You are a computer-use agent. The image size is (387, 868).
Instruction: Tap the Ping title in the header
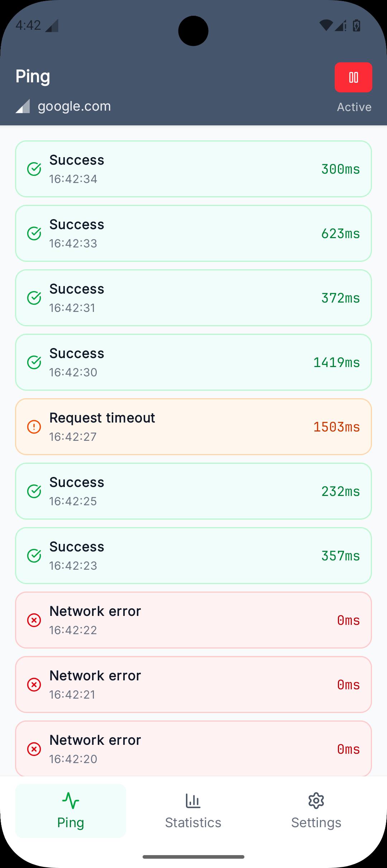tap(33, 77)
